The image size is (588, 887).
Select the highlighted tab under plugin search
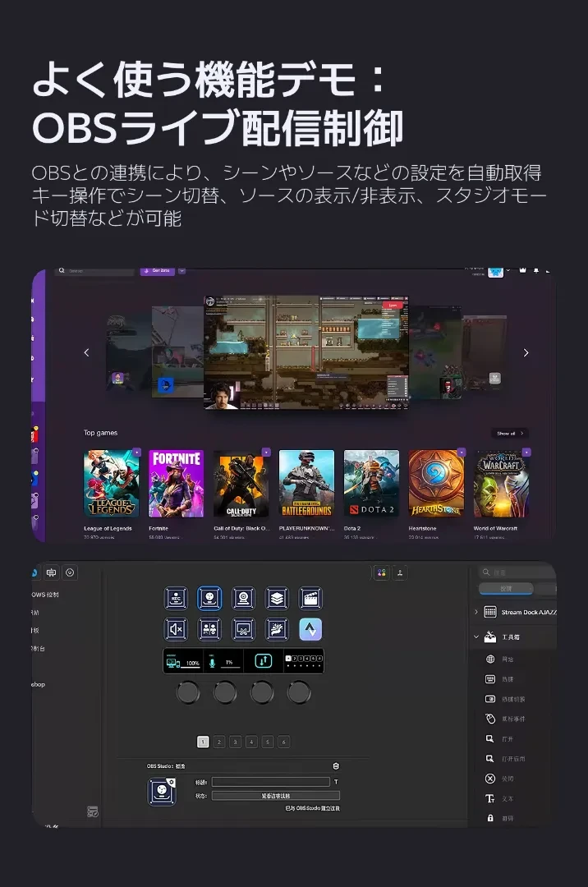point(506,589)
